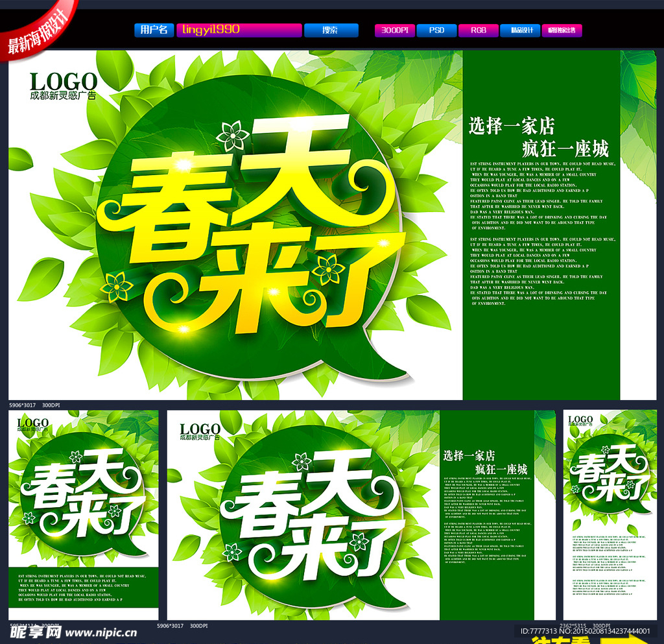664x644 pixels.
Task: Select the lingyi1990 username field
Action: 239,30
